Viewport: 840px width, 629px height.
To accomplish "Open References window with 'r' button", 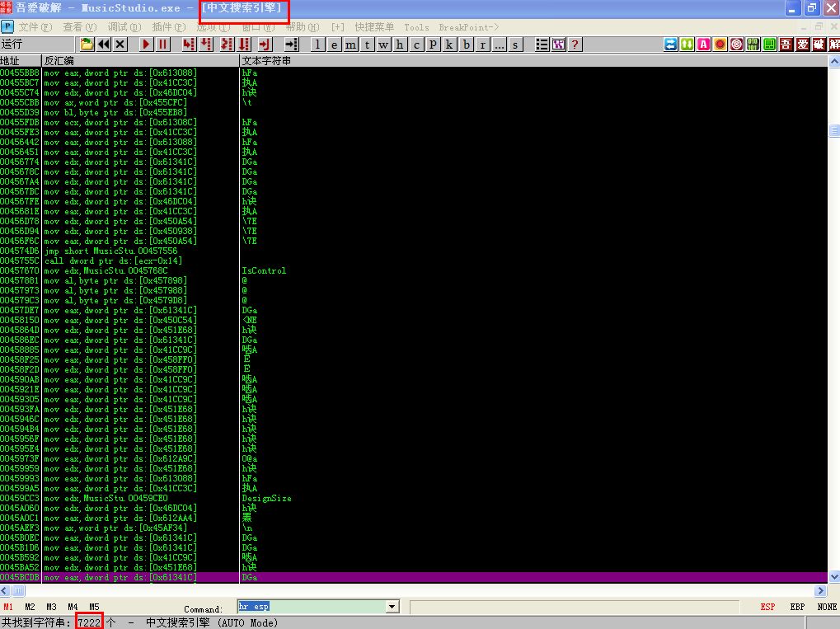I will (x=483, y=45).
